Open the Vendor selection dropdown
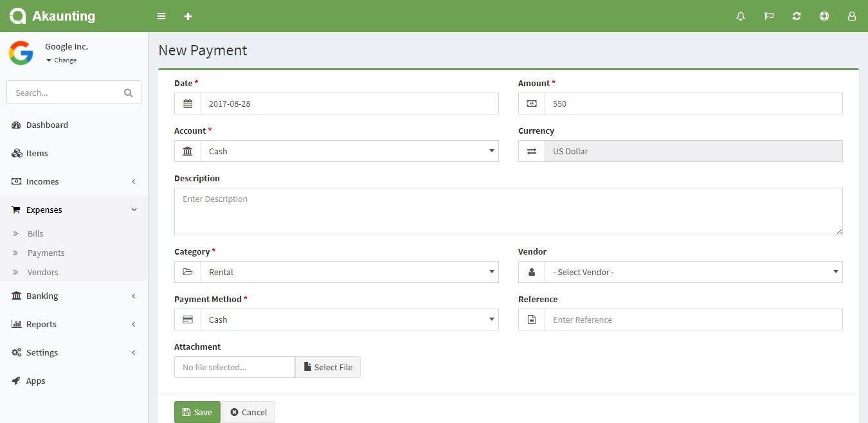 point(693,272)
